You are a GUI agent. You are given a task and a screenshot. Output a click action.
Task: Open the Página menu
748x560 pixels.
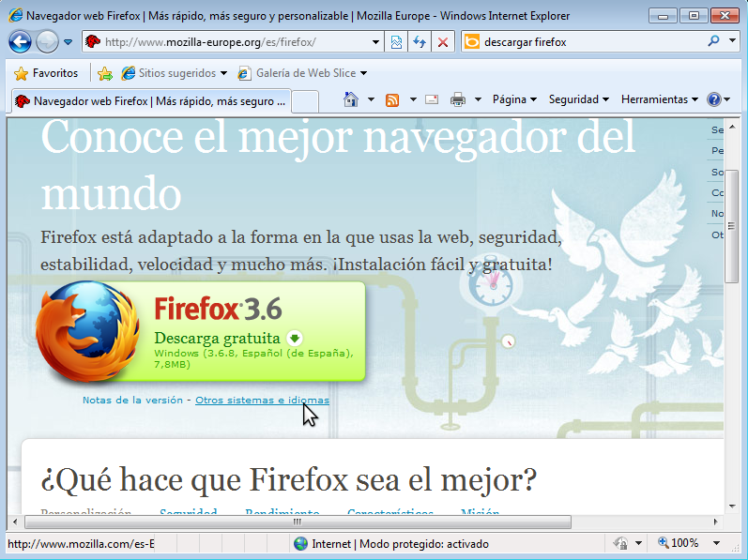(x=514, y=99)
